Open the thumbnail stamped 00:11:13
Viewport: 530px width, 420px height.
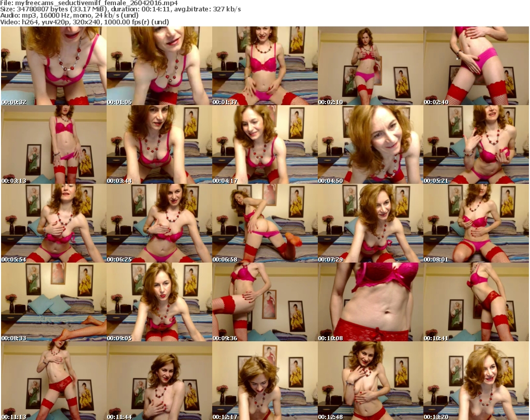(54, 381)
